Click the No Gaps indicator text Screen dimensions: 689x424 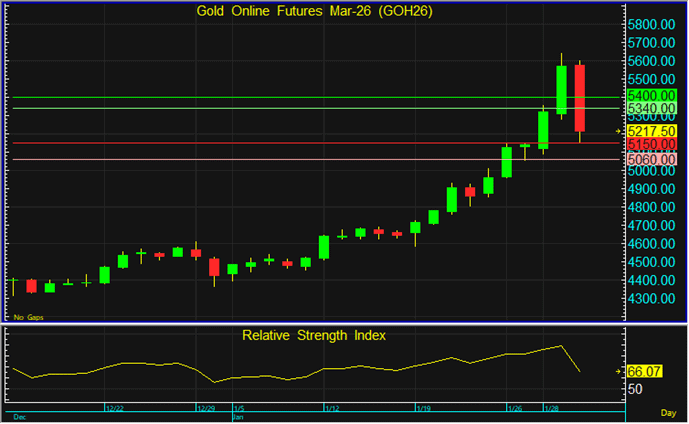pos(28,317)
